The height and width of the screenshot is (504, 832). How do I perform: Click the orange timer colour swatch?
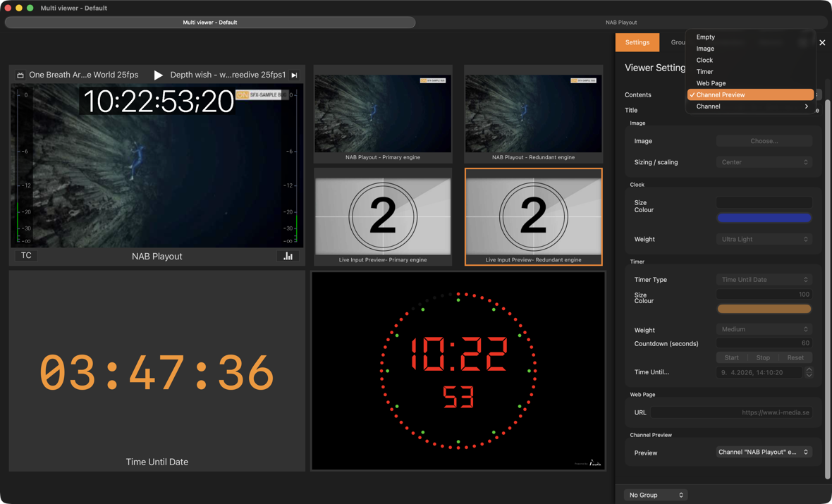tap(764, 309)
